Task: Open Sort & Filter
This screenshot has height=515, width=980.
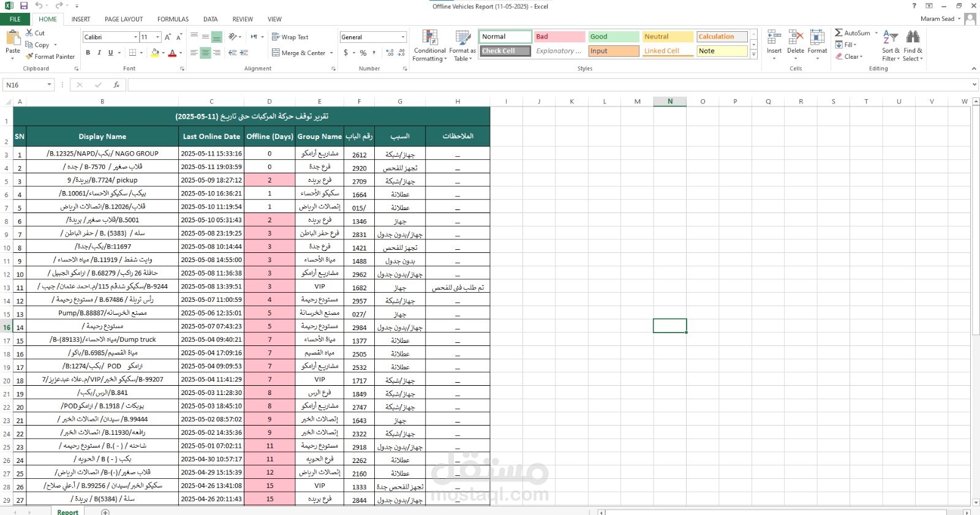Action: coord(891,46)
